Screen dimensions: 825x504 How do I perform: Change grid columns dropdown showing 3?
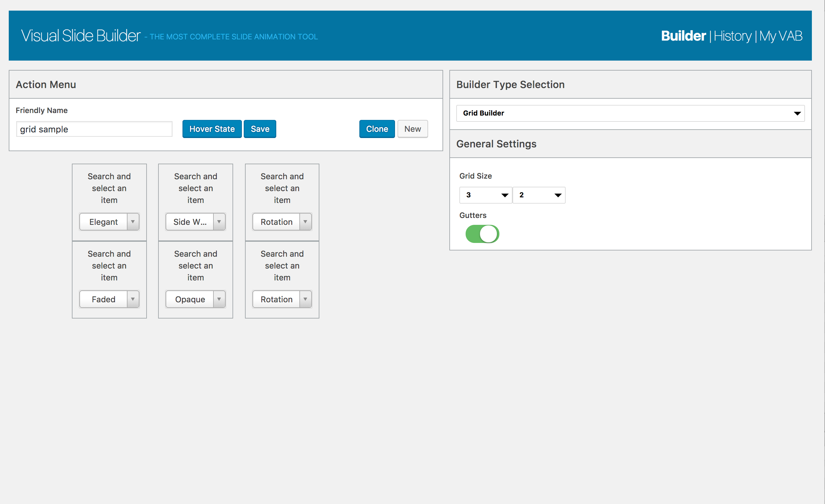pyautogui.click(x=485, y=195)
